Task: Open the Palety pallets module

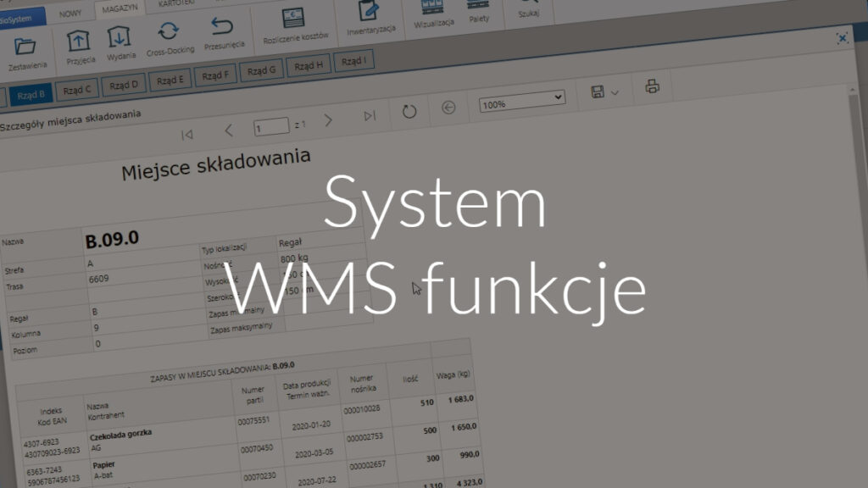Action: coord(479,11)
